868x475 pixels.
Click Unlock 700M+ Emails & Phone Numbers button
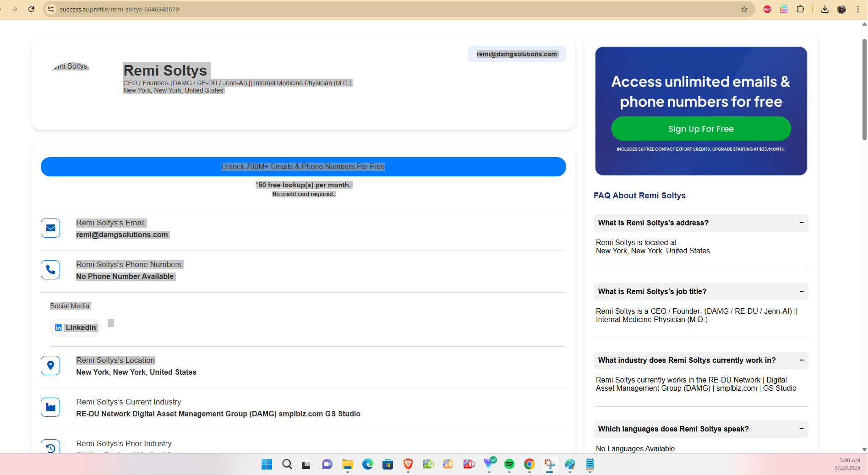pyautogui.click(x=303, y=167)
